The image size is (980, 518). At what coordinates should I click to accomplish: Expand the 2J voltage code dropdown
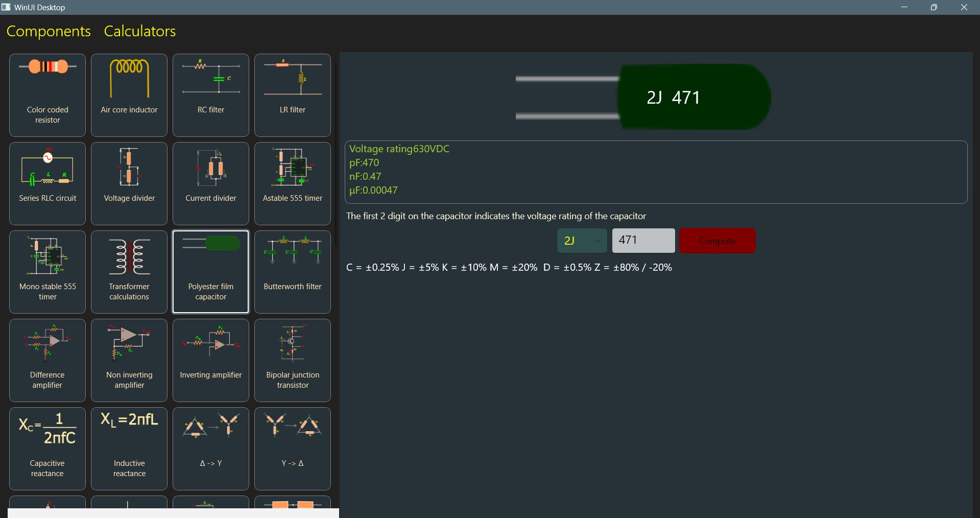tap(582, 241)
